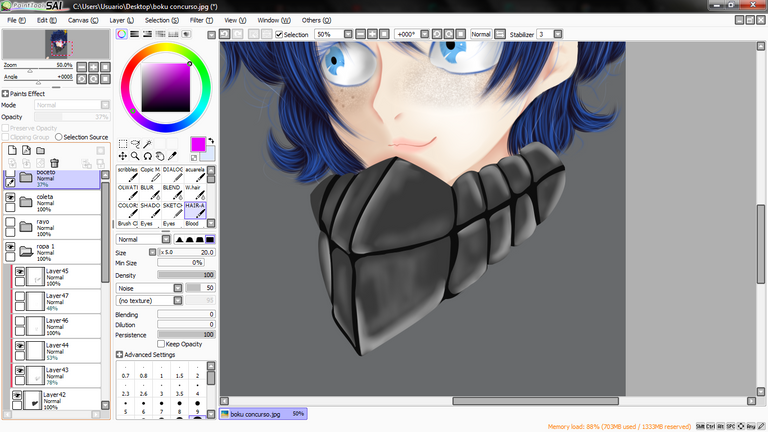Enable the Keep Opacity checkbox

161,344
